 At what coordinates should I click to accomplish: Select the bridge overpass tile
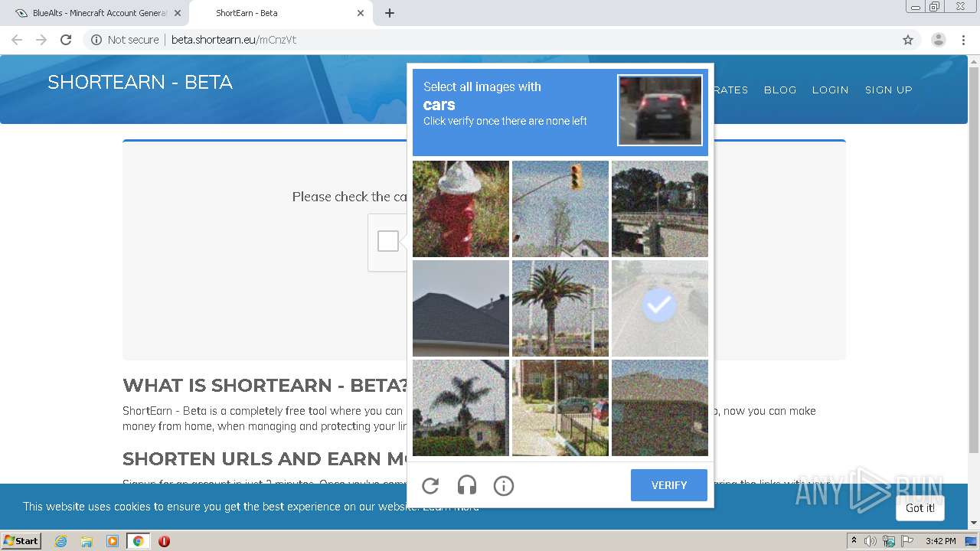pos(660,209)
